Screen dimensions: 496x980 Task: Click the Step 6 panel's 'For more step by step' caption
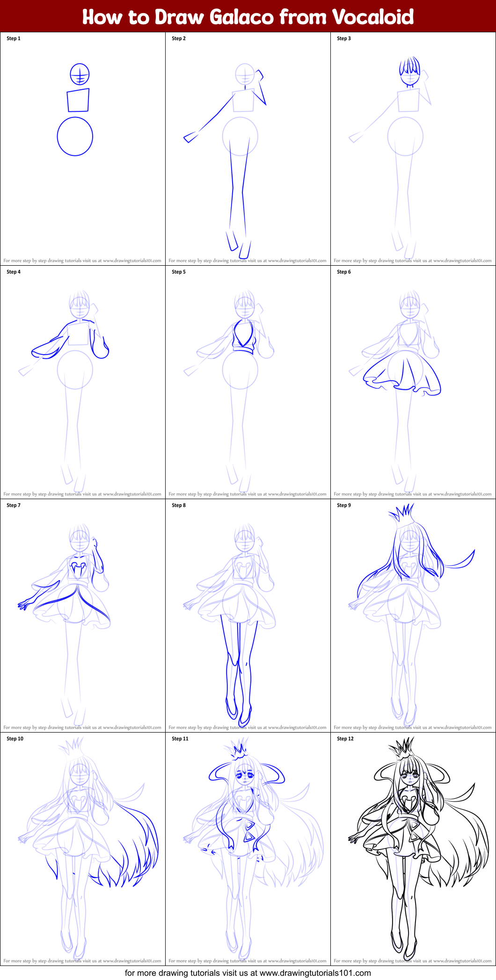coord(413,494)
